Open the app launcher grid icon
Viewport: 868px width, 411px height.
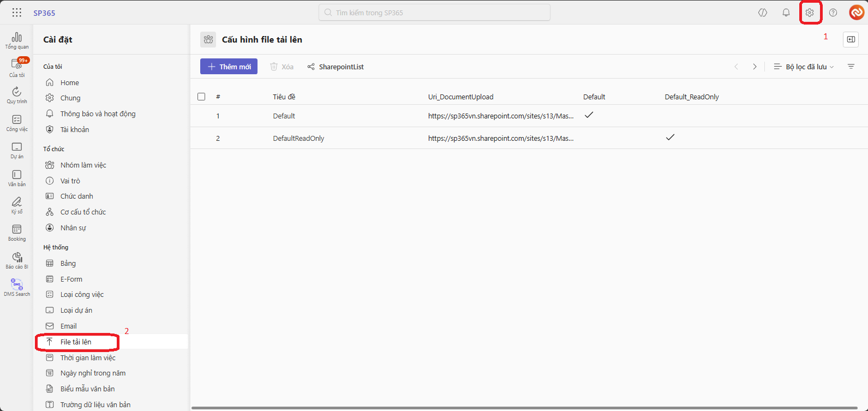[17, 13]
